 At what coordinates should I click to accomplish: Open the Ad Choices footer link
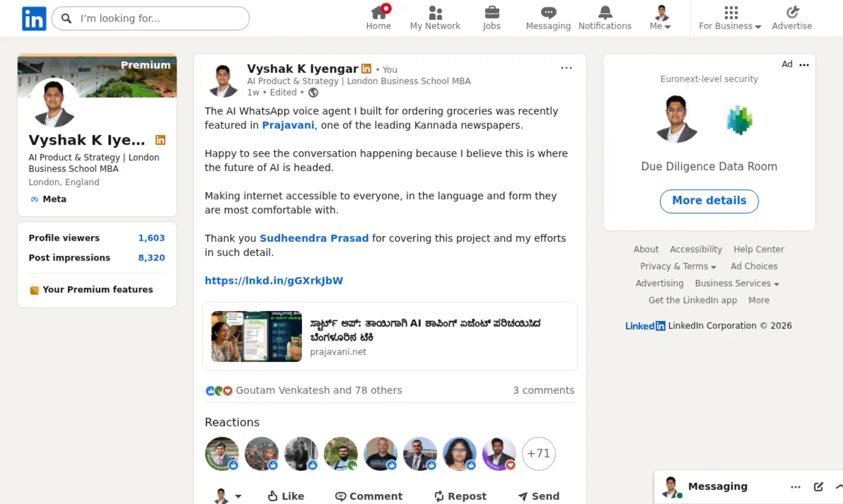[754, 267]
